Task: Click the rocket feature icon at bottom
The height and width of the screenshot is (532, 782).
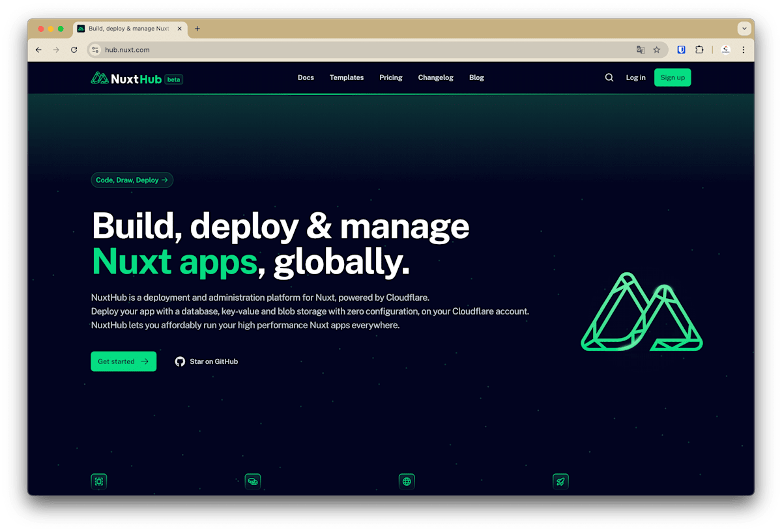Action: click(560, 481)
